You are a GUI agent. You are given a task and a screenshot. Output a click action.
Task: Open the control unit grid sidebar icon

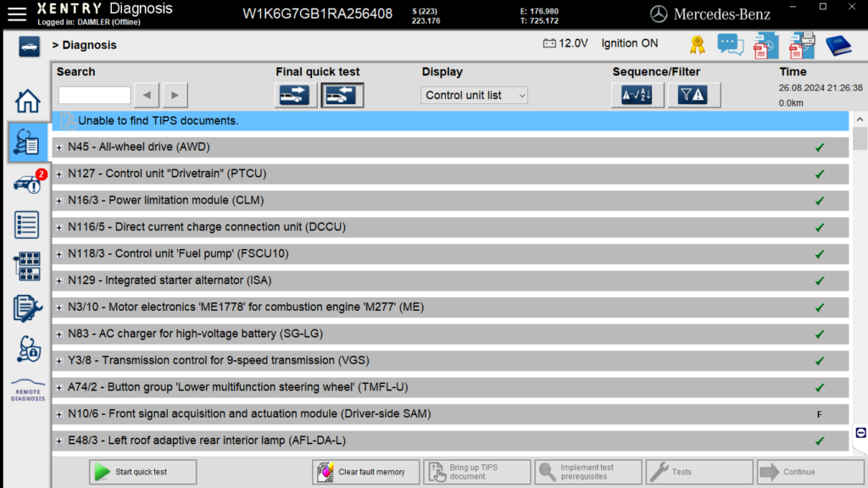(27, 266)
